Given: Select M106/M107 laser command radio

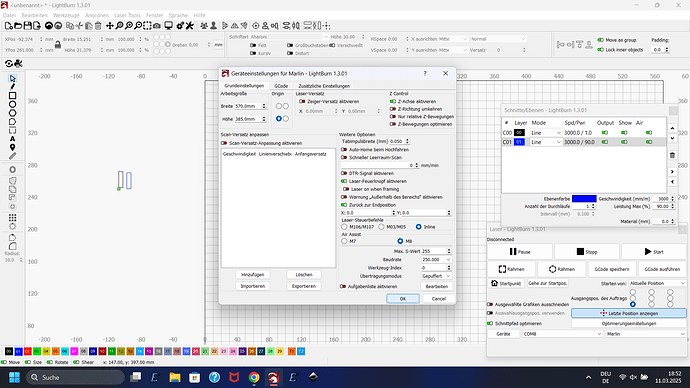Looking at the screenshot, I should [x=344, y=227].
